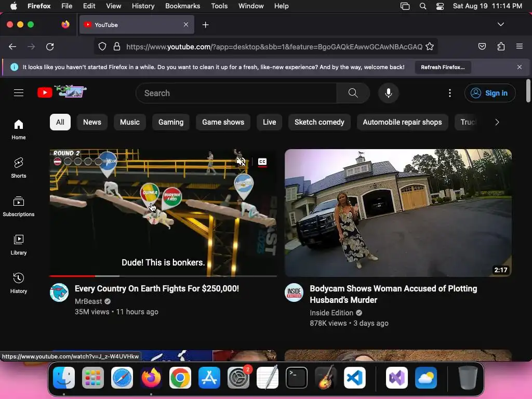Screen dimensions: 532x399
Task: Open Safari from the dock
Action: click(x=122, y=378)
